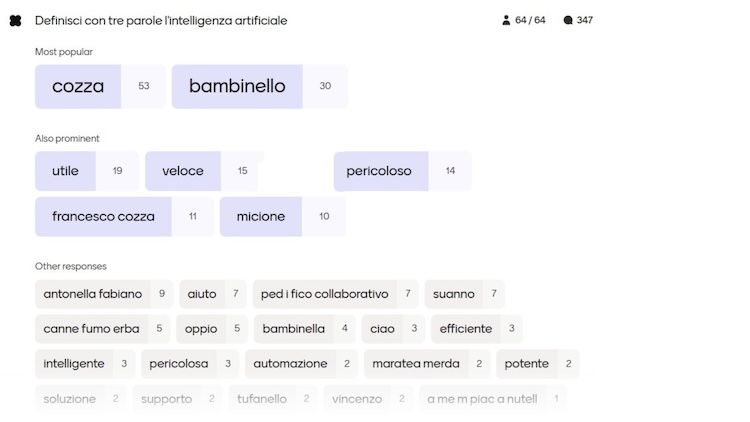Viewport: 750px width, 422px height.
Task: Click the 'antonella fabiano' response
Action: tap(93, 294)
